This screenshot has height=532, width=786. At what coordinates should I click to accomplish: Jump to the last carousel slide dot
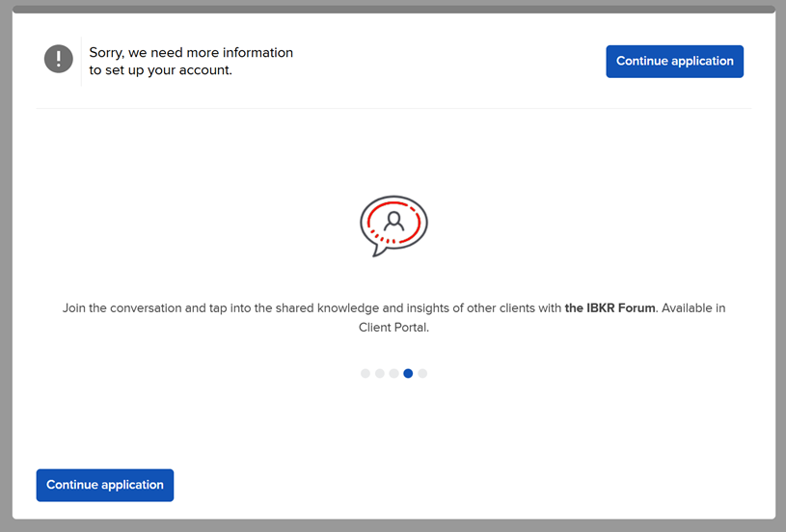point(422,373)
